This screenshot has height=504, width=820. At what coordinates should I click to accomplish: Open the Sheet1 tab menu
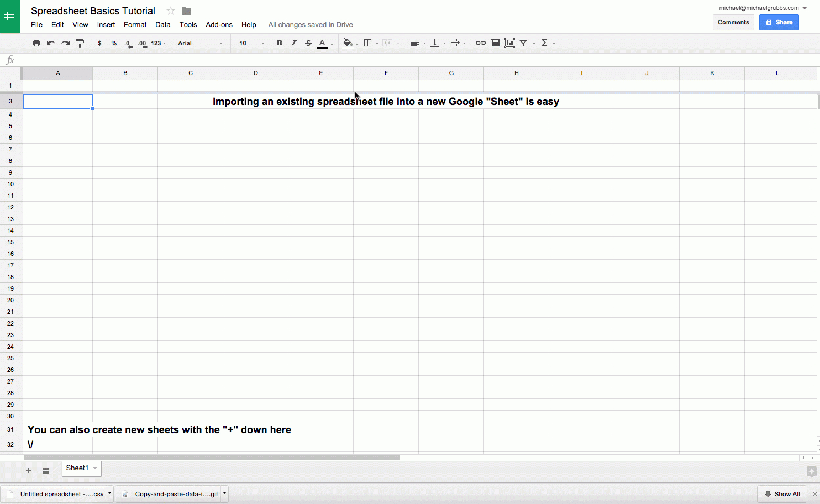pos(94,468)
